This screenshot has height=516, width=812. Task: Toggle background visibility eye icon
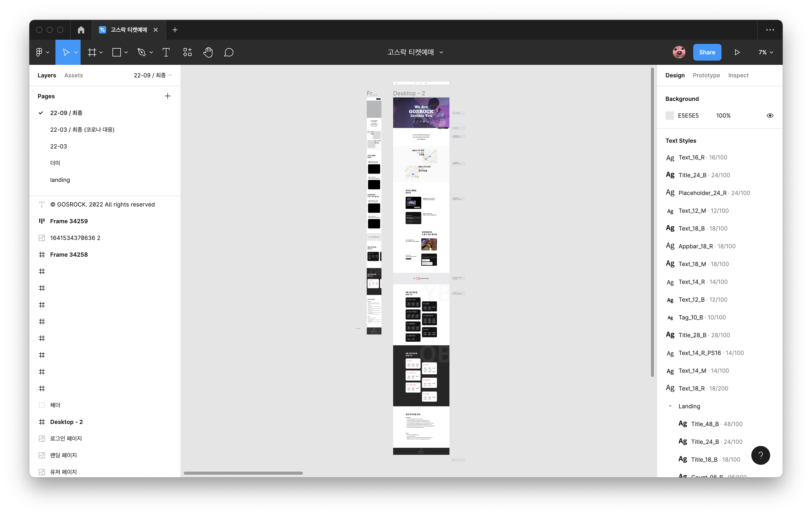770,116
